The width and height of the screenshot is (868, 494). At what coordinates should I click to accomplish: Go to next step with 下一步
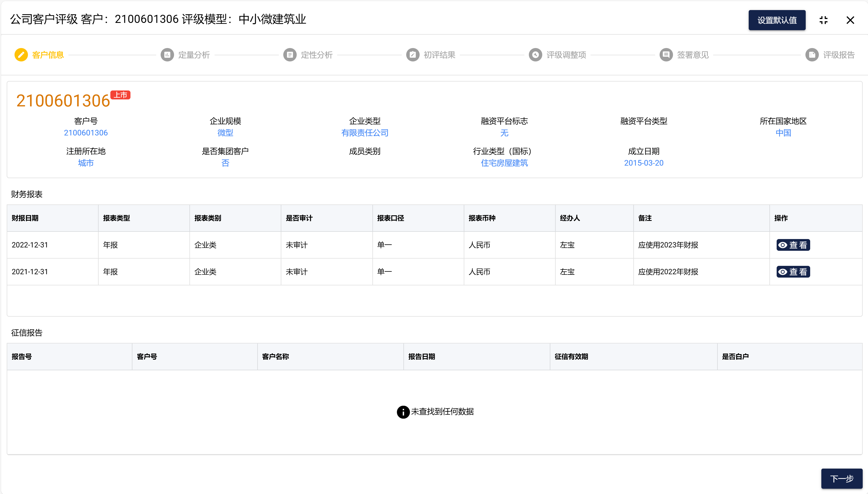841,478
